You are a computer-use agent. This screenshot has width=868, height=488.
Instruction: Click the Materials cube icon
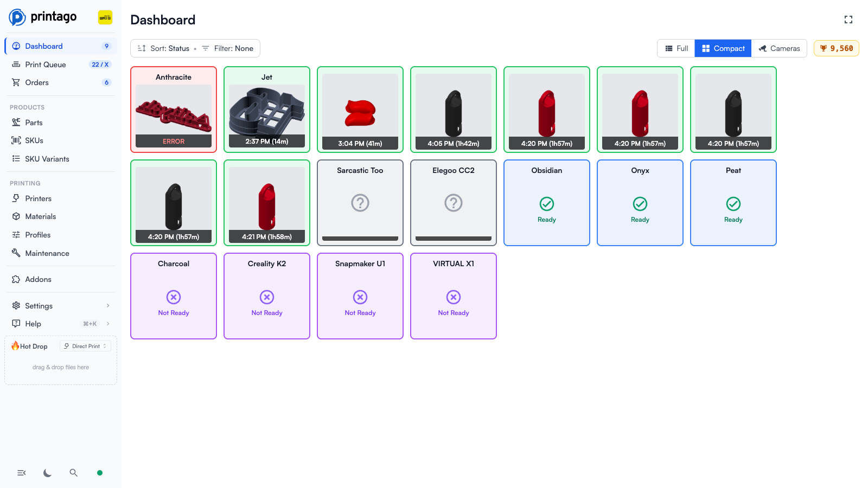pyautogui.click(x=16, y=216)
